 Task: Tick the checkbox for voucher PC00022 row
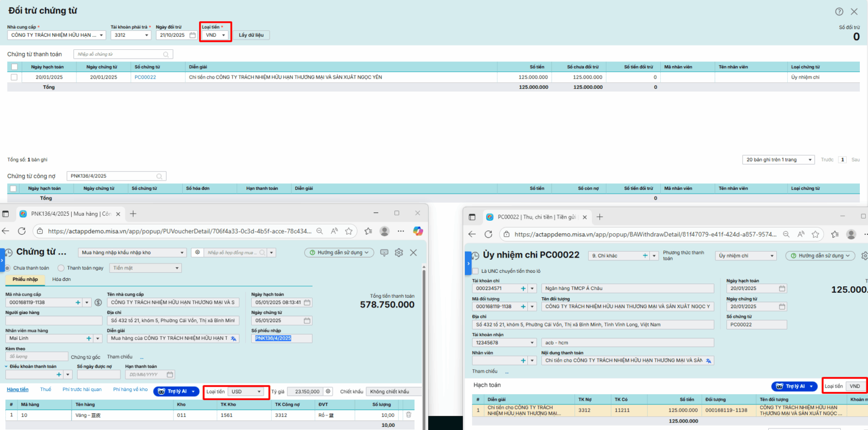(14, 78)
